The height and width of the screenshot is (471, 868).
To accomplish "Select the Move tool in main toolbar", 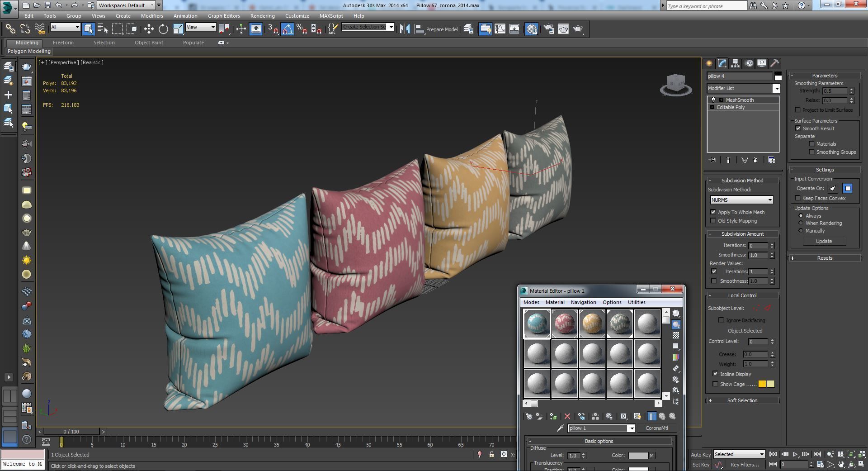I will coord(149,29).
